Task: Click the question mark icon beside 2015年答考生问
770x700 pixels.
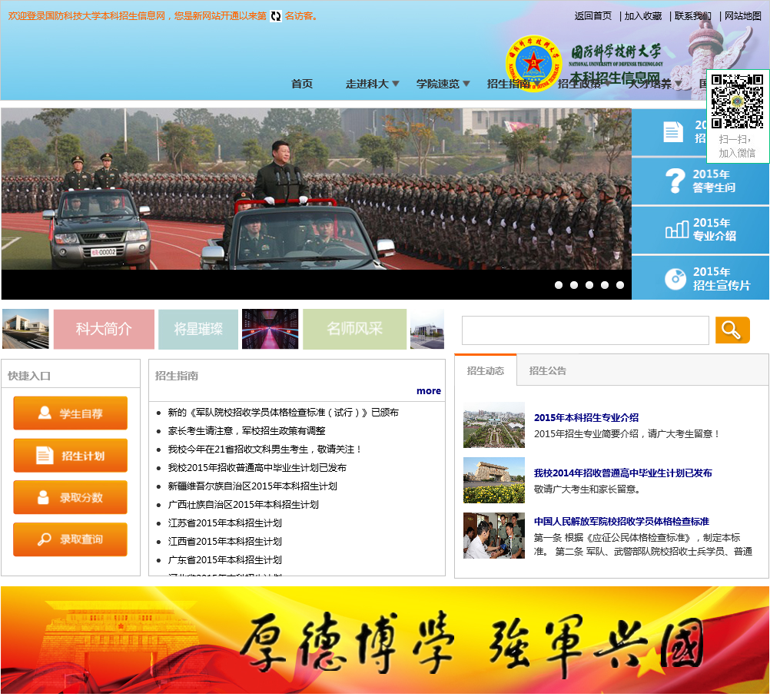Action: point(675,181)
